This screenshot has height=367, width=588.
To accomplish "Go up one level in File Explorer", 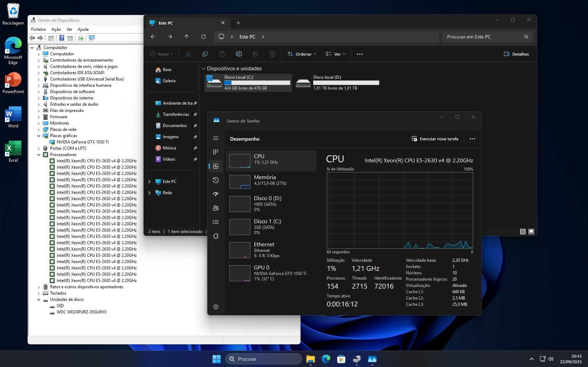I will pos(187,37).
